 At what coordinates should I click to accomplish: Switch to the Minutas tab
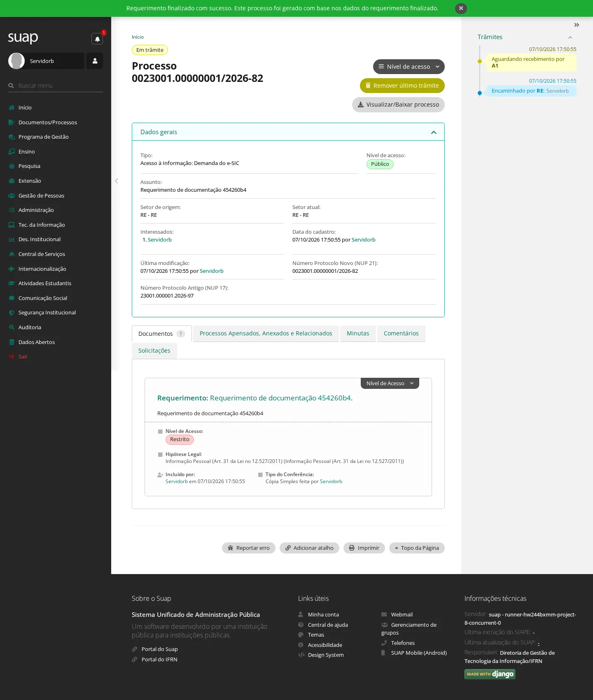point(358,333)
